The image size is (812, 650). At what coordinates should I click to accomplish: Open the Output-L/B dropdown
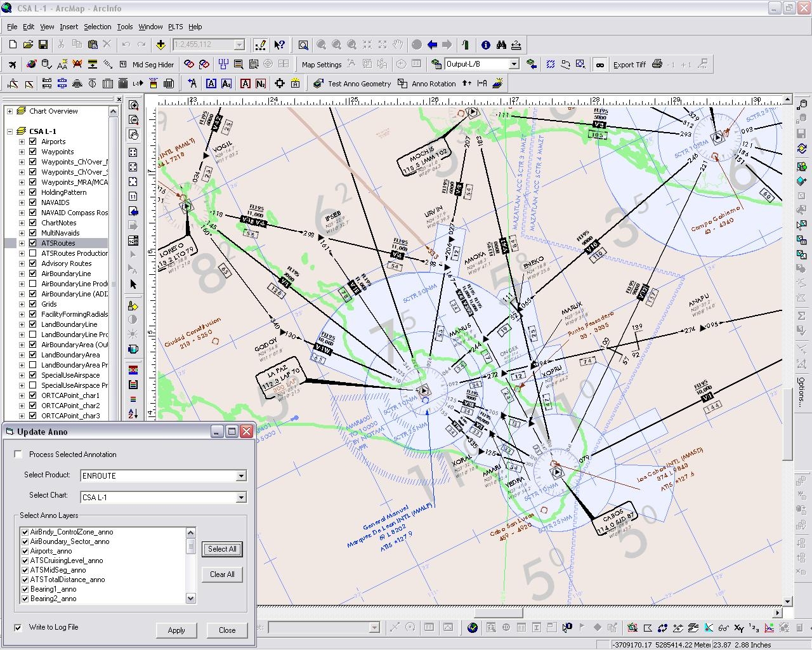coord(514,64)
